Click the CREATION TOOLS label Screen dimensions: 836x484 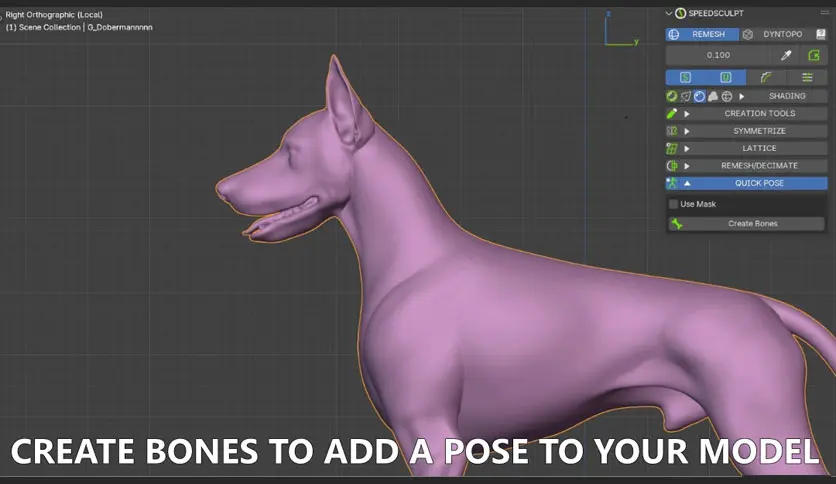[x=760, y=114]
